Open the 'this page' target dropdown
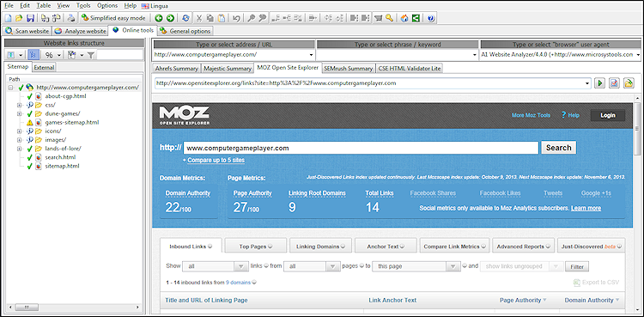This screenshot has width=644, height=317. [416, 266]
